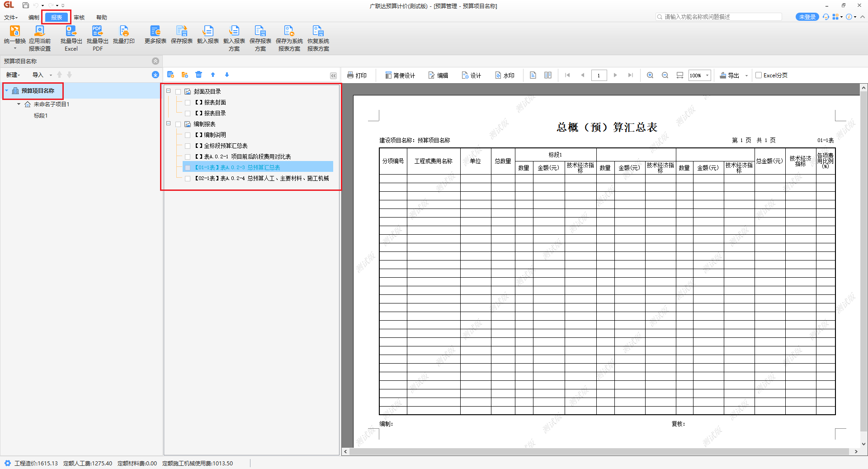
Task: Collapse the 预算项目名称 panel header
Action: tap(156, 61)
